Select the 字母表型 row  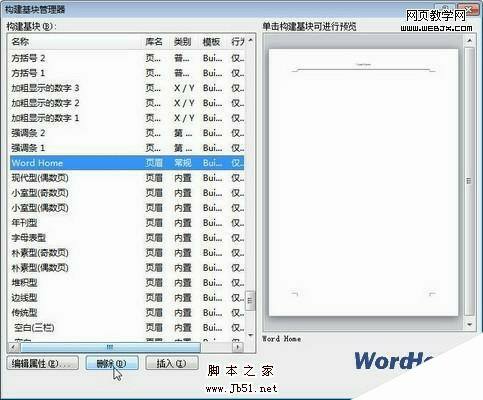point(127,238)
